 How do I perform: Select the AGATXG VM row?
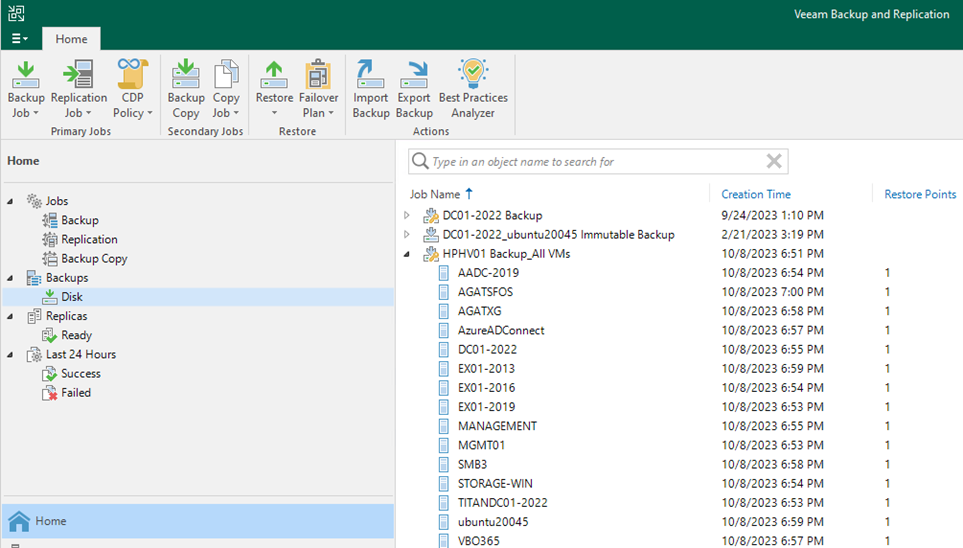[479, 311]
